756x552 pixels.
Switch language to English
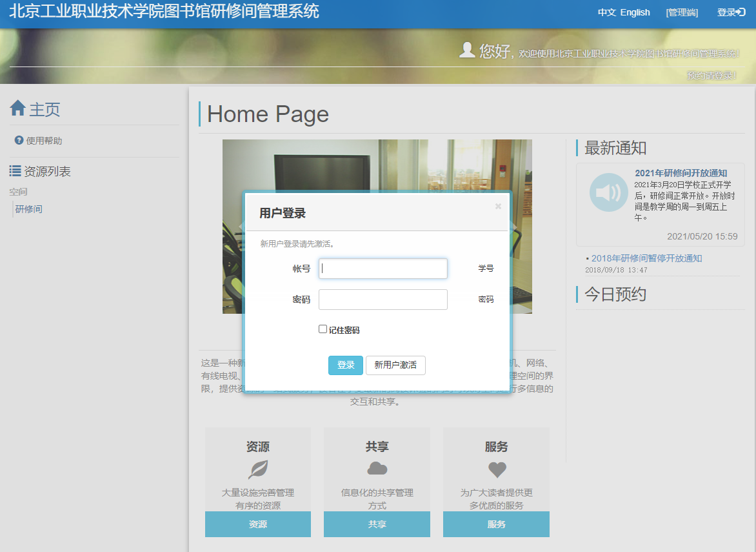pyautogui.click(x=635, y=12)
